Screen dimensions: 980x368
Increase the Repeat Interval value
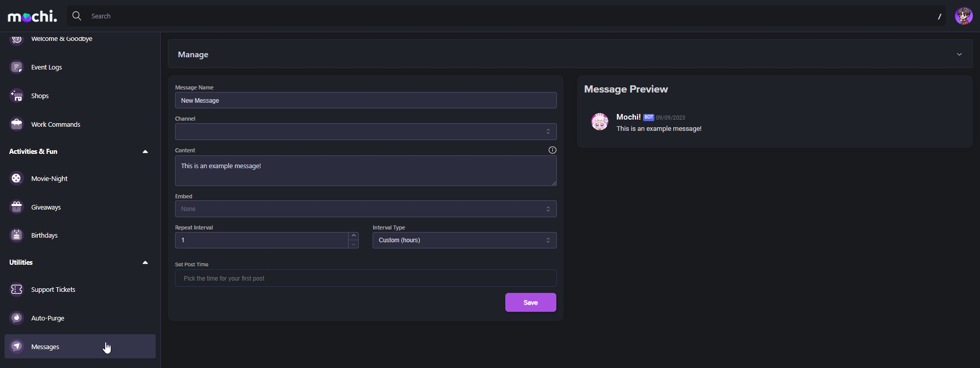354,236
